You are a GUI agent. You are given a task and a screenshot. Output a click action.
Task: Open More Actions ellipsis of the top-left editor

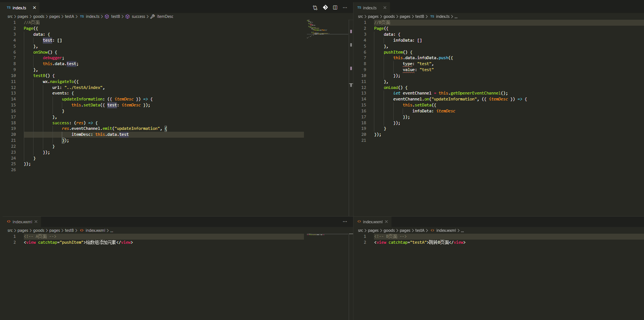(x=345, y=7)
